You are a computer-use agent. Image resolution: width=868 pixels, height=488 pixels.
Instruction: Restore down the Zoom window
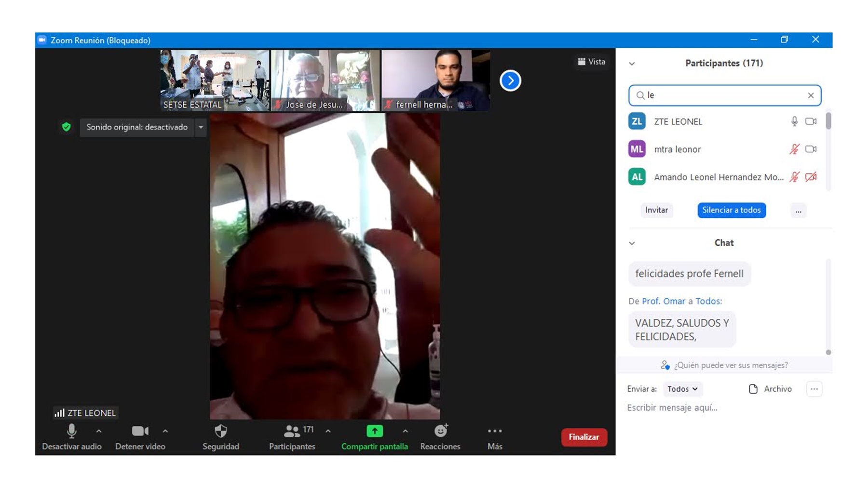[785, 40]
